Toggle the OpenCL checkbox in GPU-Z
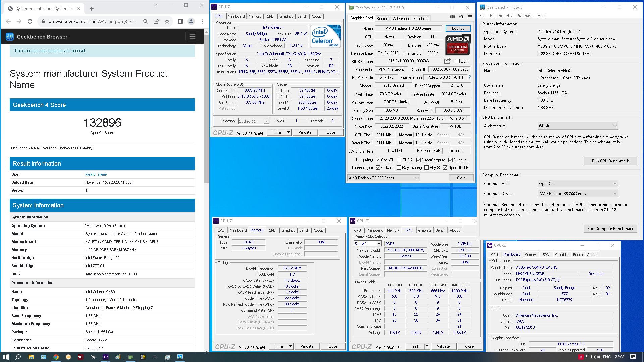This screenshot has width=644, height=362. 378,160
